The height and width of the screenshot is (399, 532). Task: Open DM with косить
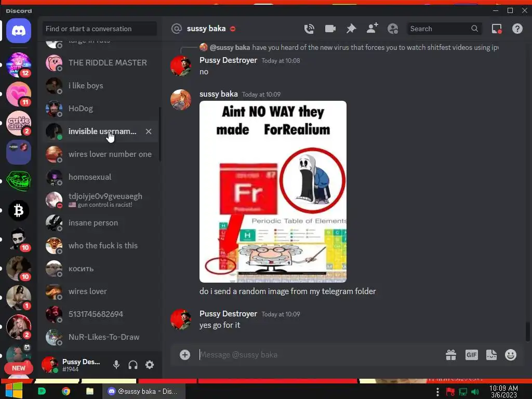(x=100, y=269)
